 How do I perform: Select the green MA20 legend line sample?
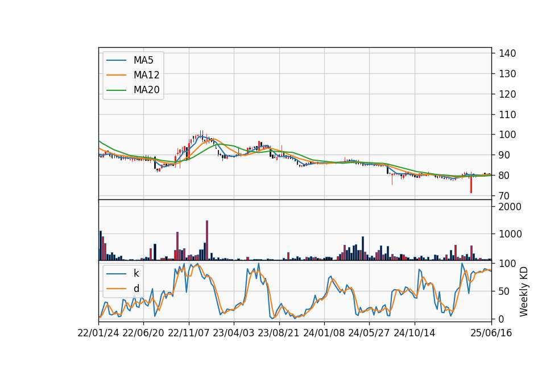(116, 90)
